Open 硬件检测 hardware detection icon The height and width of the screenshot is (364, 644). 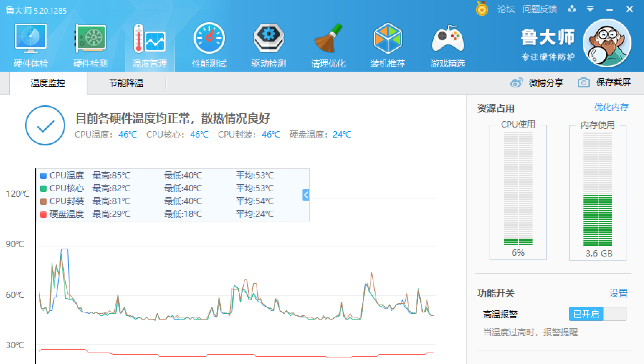(90, 39)
